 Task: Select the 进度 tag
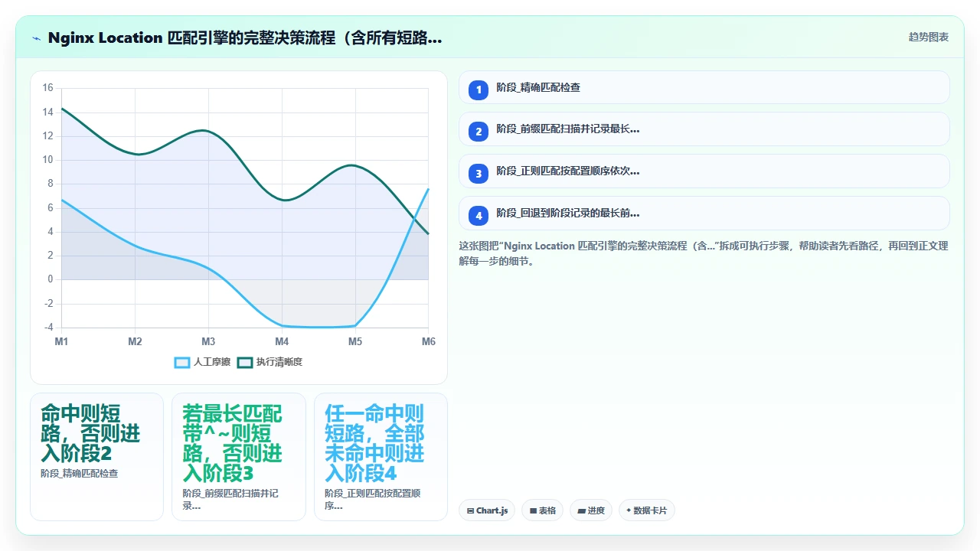(x=591, y=510)
